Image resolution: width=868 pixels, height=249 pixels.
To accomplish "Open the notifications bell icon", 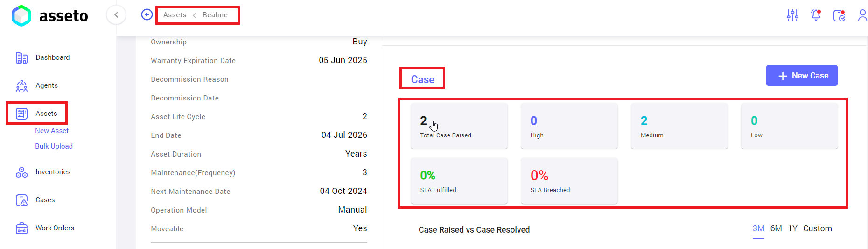I will [x=816, y=15].
